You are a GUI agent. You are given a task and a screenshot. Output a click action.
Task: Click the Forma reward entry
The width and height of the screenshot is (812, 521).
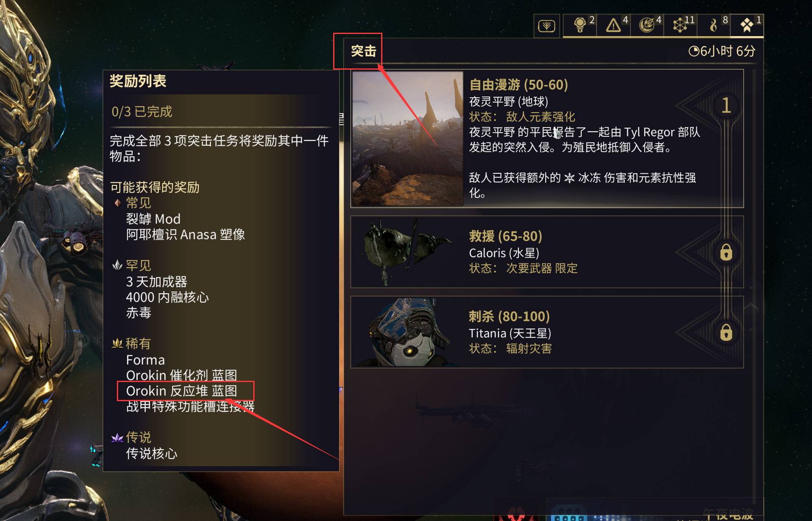click(x=145, y=360)
